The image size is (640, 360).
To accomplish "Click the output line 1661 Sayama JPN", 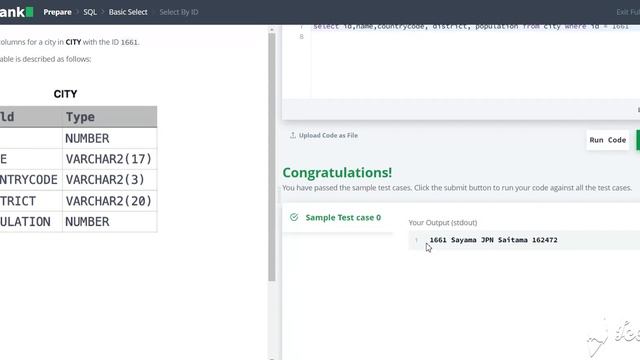I will (x=493, y=240).
